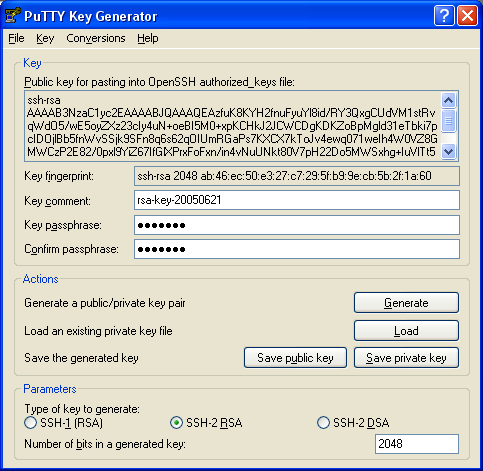
Task: Click inside the public key text area
Action: pos(232,126)
